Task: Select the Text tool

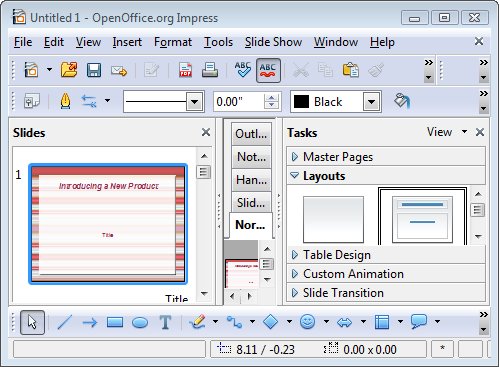Action: (x=165, y=322)
